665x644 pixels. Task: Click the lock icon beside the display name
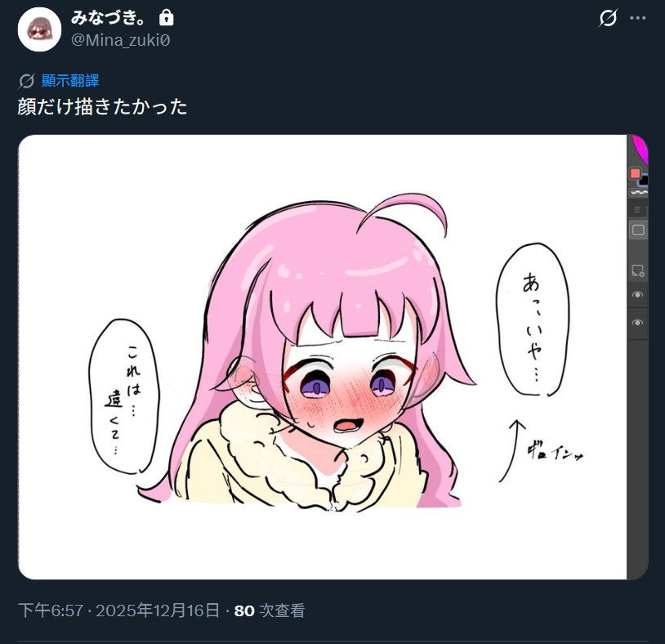[x=167, y=18]
